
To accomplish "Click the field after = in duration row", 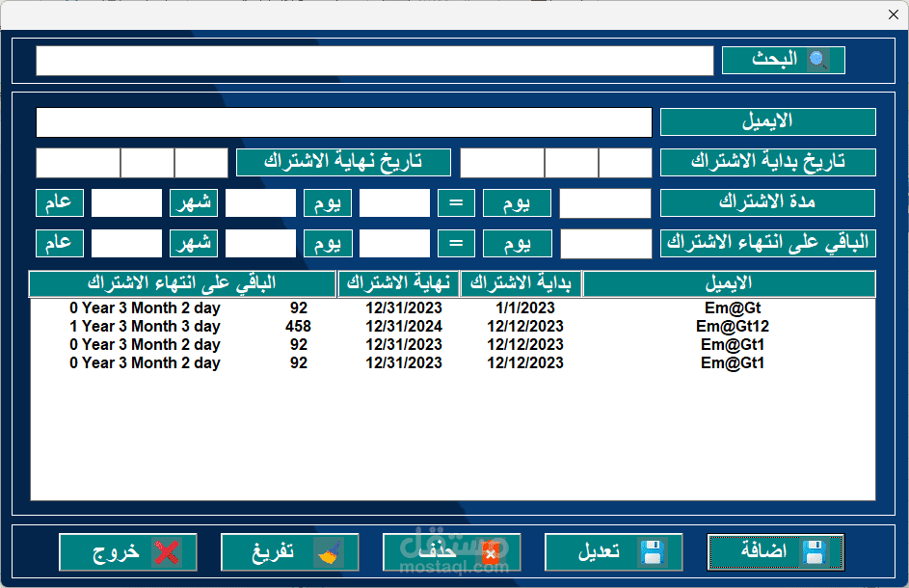I will pyautogui.click(x=394, y=203).
